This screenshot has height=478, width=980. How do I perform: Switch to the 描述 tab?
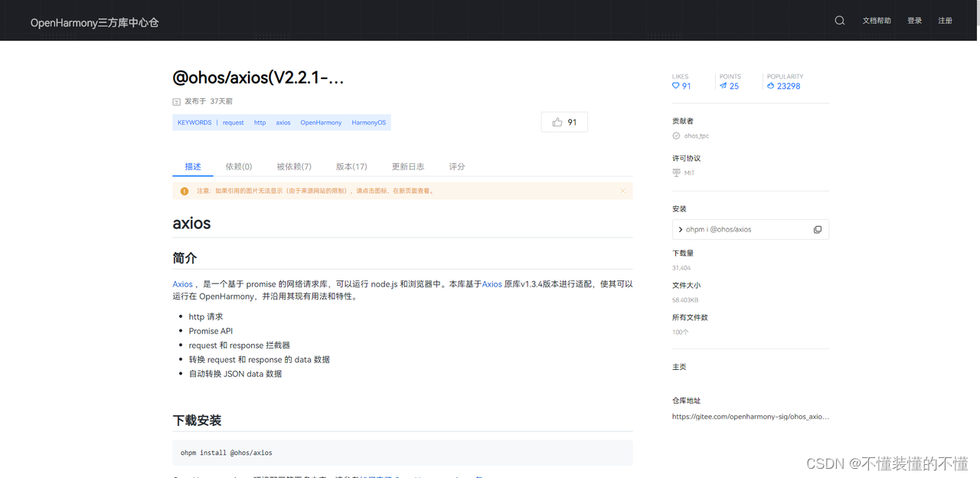(193, 166)
